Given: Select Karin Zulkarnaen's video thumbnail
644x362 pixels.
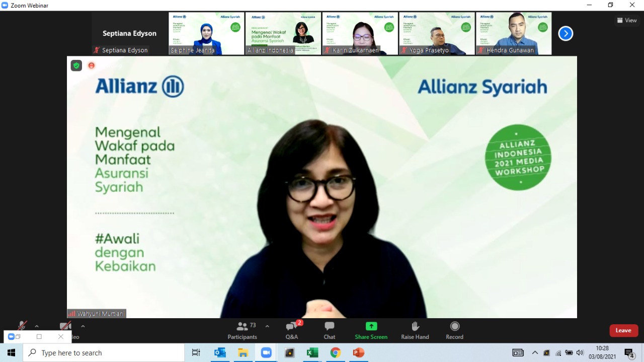Looking at the screenshot, I should pyautogui.click(x=360, y=34).
